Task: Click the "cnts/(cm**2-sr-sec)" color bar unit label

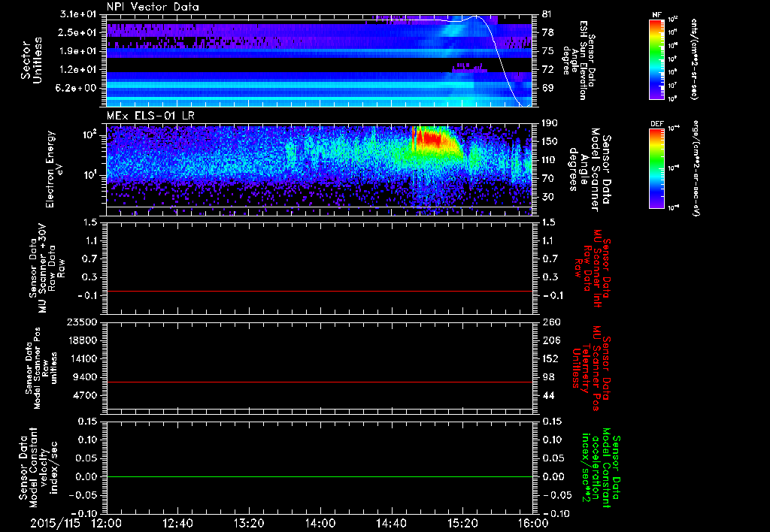Action: pyautogui.click(x=694, y=59)
